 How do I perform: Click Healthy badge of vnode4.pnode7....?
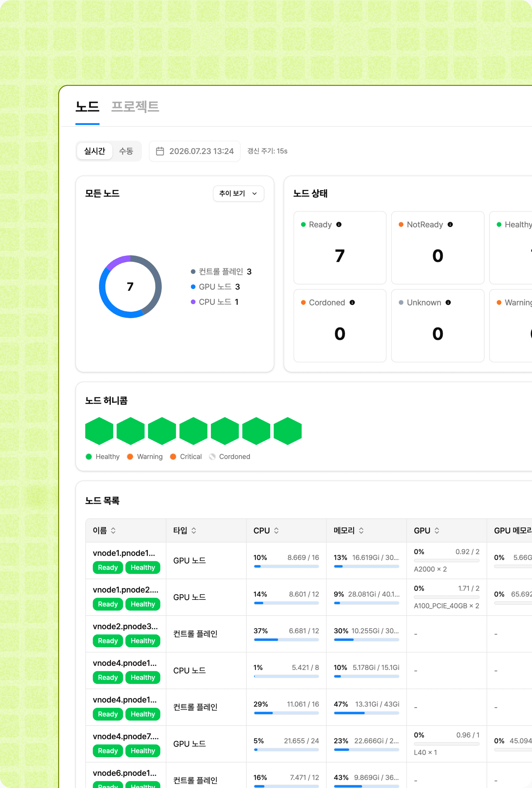[x=143, y=751]
